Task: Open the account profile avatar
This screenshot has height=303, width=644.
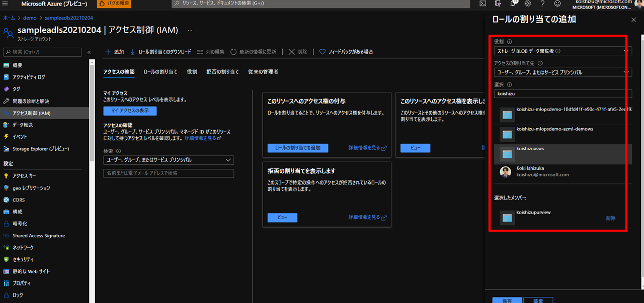Action: point(638,3)
